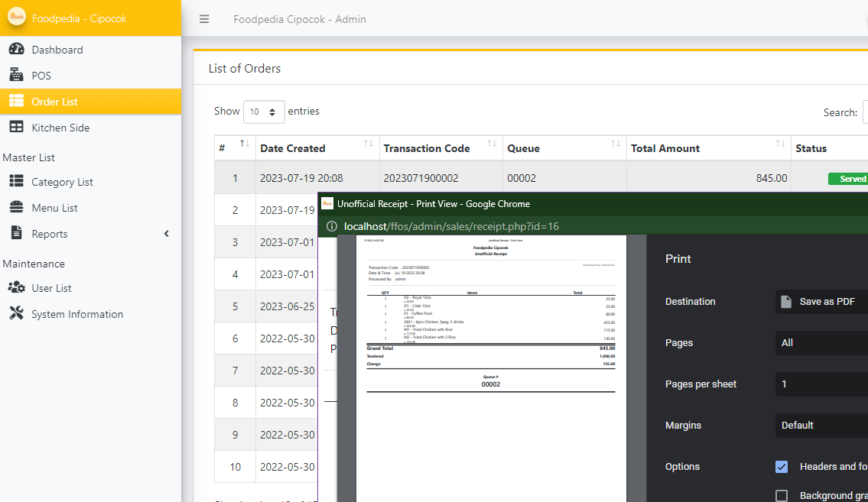Click the List of Orders heading

[245, 69]
